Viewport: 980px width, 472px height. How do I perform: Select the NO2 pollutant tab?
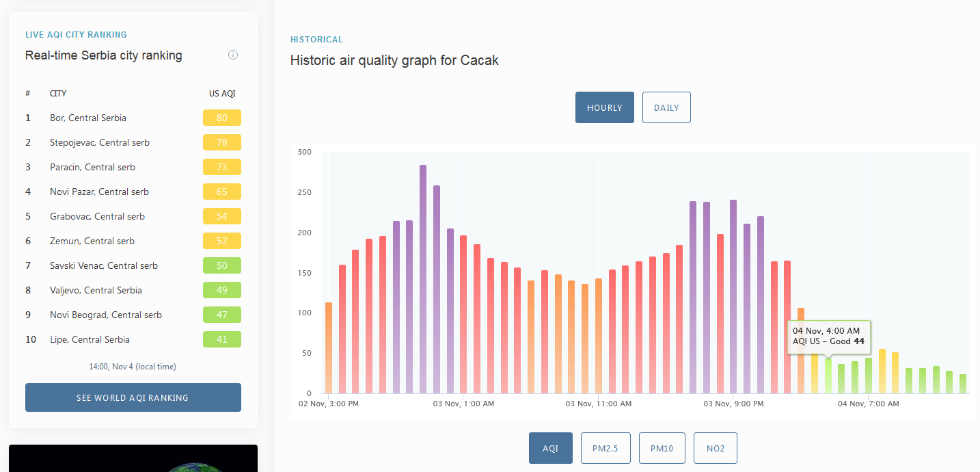[x=716, y=448]
